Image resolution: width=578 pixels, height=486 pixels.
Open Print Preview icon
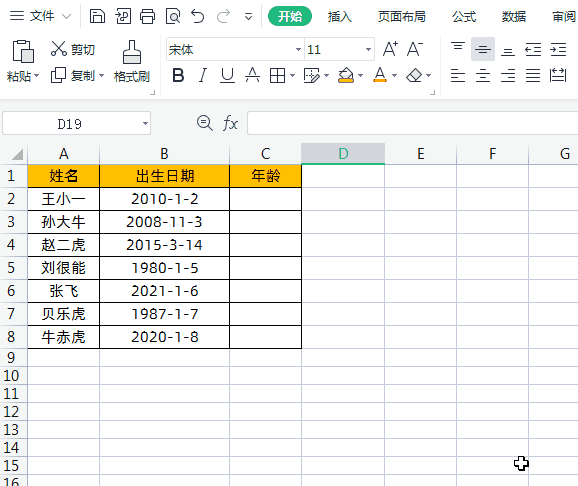coord(173,16)
